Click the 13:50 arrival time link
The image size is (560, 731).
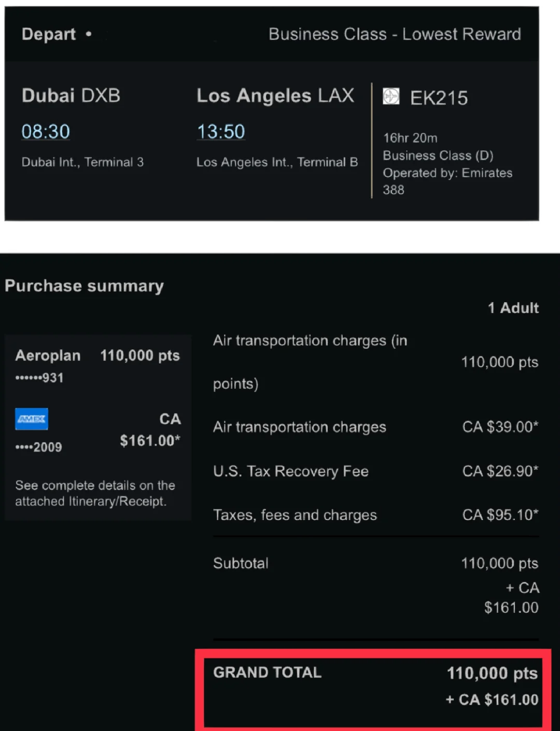221,132
